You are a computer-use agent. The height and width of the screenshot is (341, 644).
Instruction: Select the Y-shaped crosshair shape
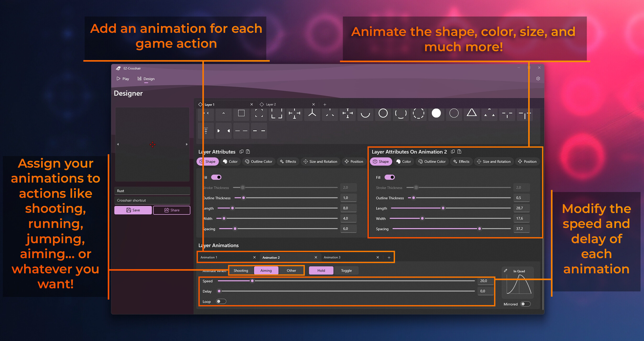point(312,114)
